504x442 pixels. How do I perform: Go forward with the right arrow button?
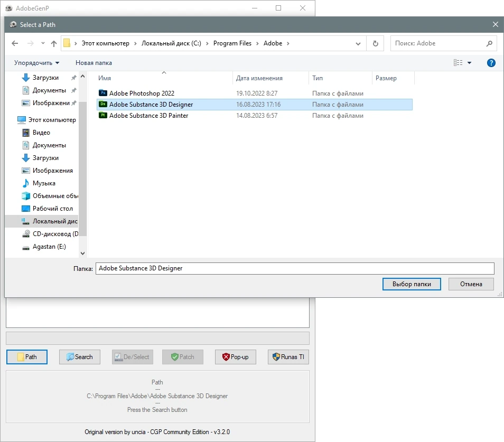coord(31,43)
